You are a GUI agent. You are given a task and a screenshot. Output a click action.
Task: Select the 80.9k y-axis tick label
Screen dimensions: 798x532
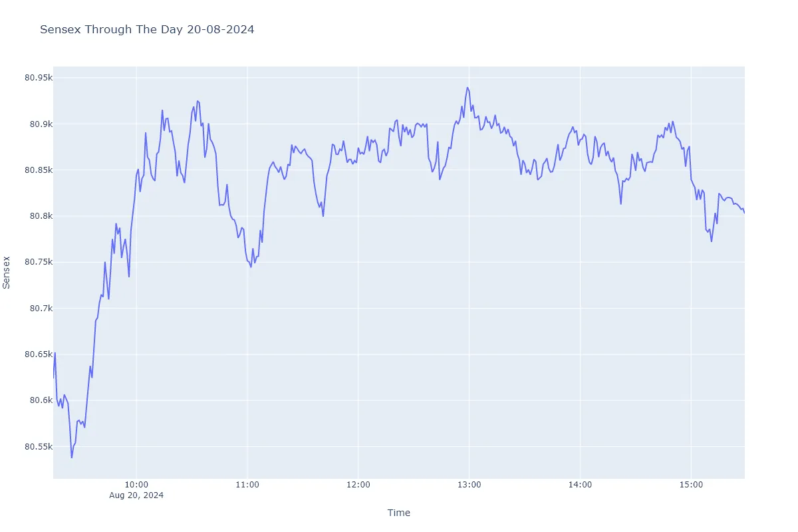[x=40, y=124]
